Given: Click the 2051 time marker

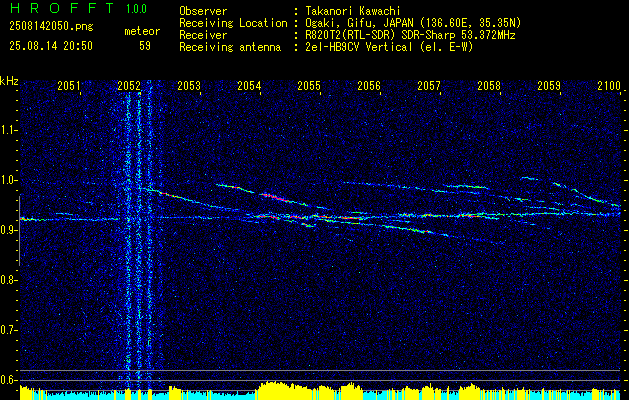Looking at the screenshot, I should [x=69, y=85].
